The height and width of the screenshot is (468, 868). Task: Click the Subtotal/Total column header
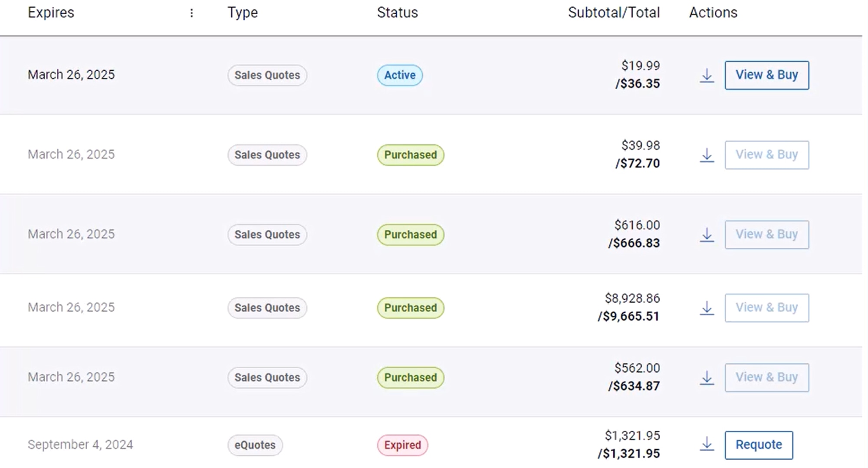point(614,13)
